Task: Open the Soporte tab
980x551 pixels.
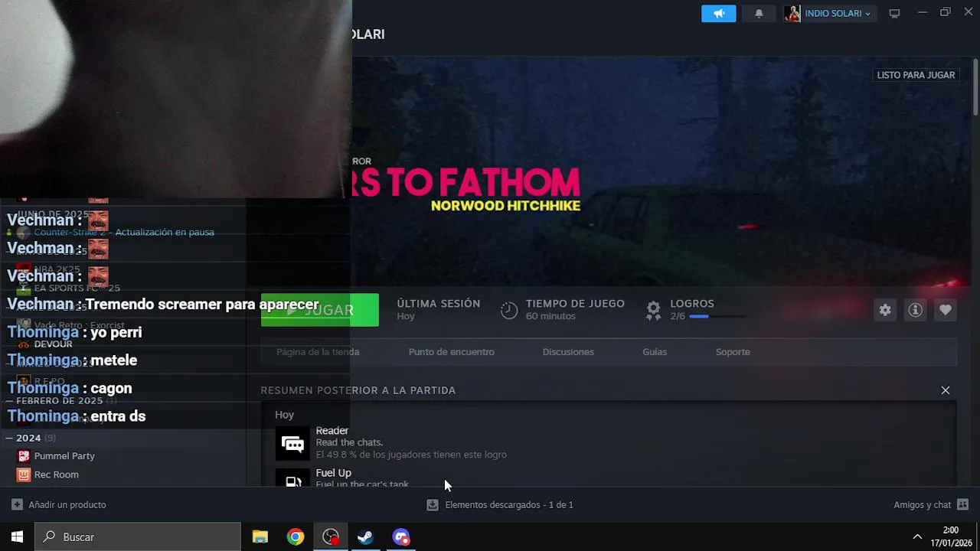Action: tap(733, 352)
